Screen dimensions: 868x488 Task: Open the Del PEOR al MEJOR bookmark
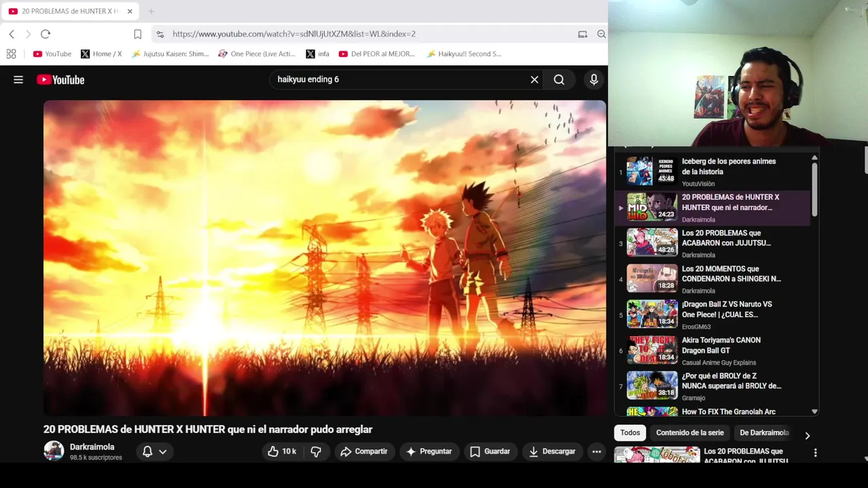tap(376, 54)
